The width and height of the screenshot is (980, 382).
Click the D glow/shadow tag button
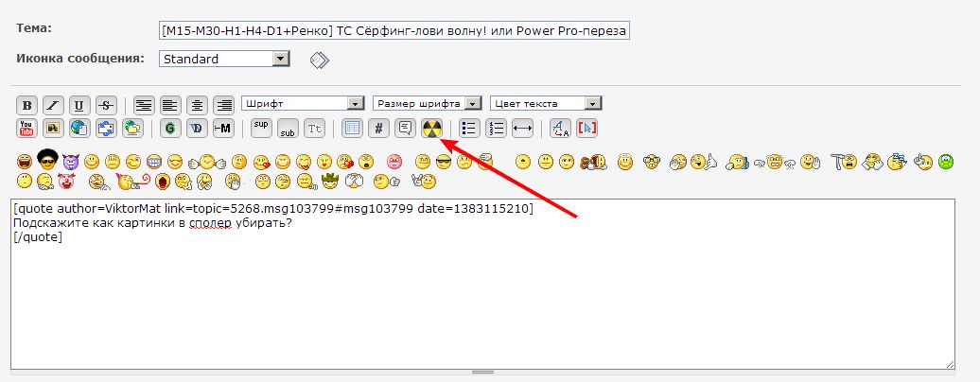coord(197,129)
